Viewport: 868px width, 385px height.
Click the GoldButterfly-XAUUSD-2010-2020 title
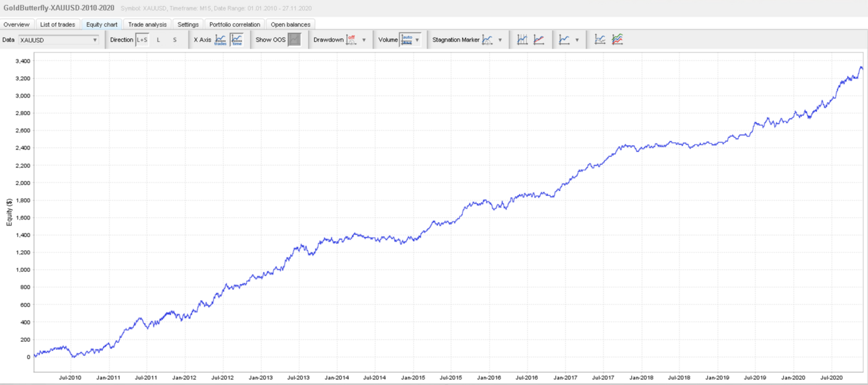[x=59, y=7]
